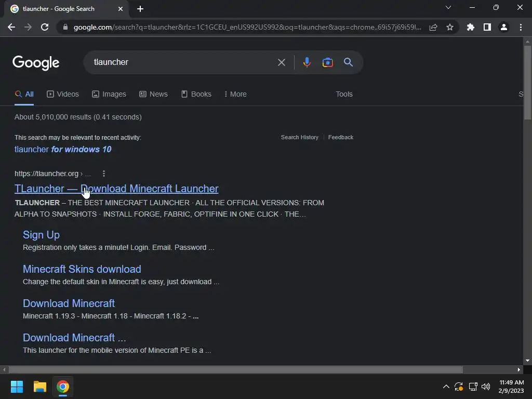532x399 pixels.
Task: Focus the tlauncher search field
Action: pos(183,62)
